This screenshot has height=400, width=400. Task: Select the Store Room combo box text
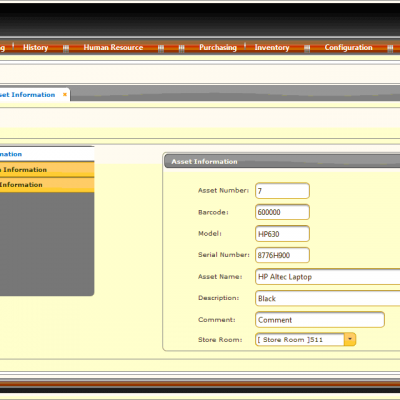pos(300,339)
